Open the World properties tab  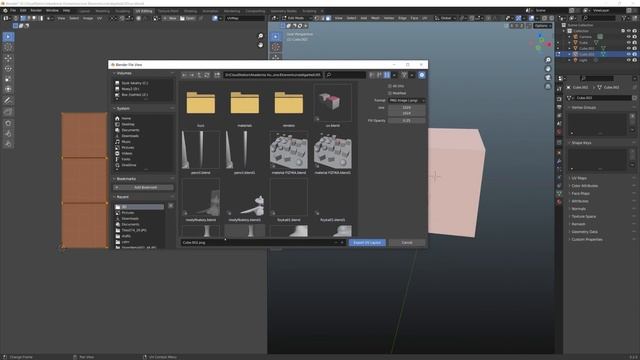point(559,132)
